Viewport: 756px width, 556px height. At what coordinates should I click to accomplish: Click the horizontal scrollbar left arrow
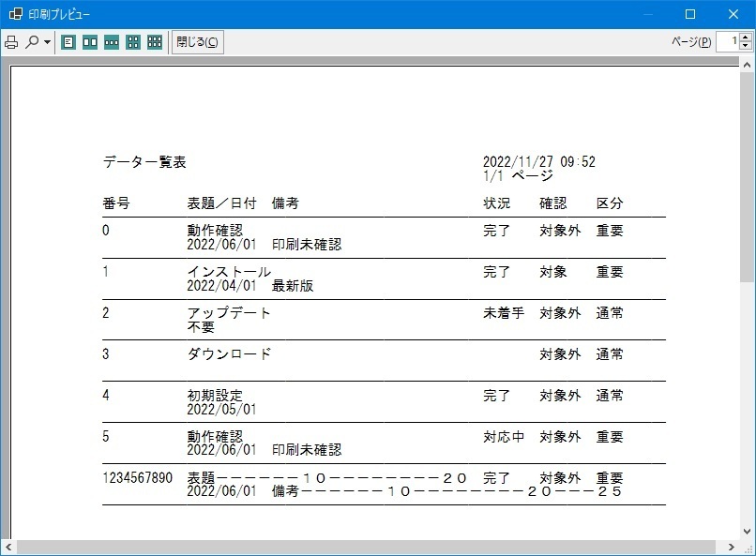[x=8, y=547]
